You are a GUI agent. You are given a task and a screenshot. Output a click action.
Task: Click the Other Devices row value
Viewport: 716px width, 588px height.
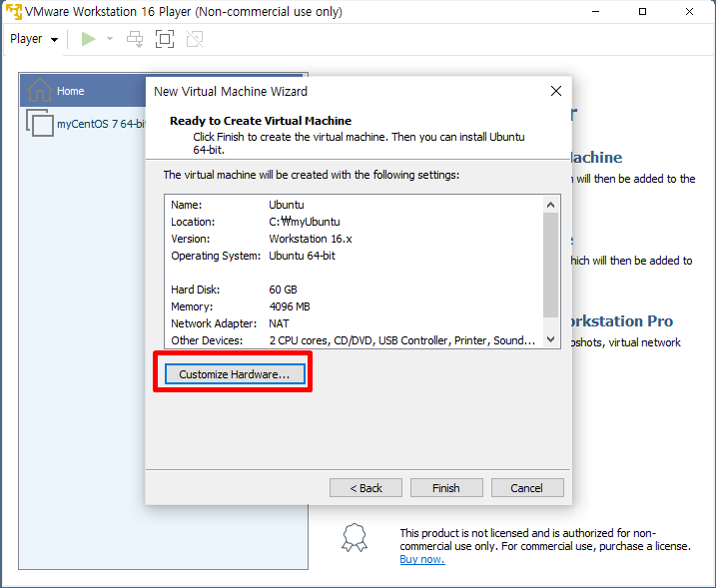[401, 340]
